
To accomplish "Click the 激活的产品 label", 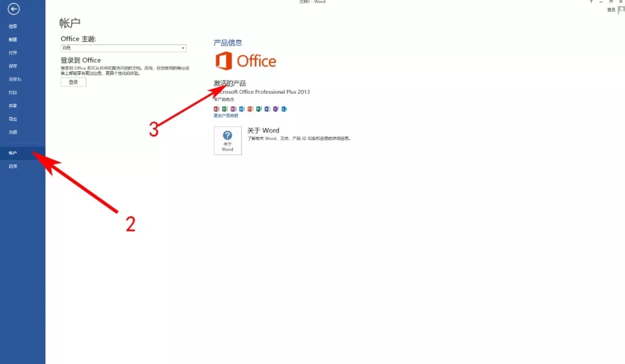I will (x=230, y=83).
